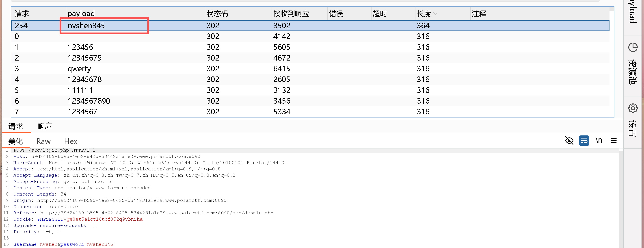Switch to the Raw view tab
Viewport: 644px width, 248px height.
(43, 141)
